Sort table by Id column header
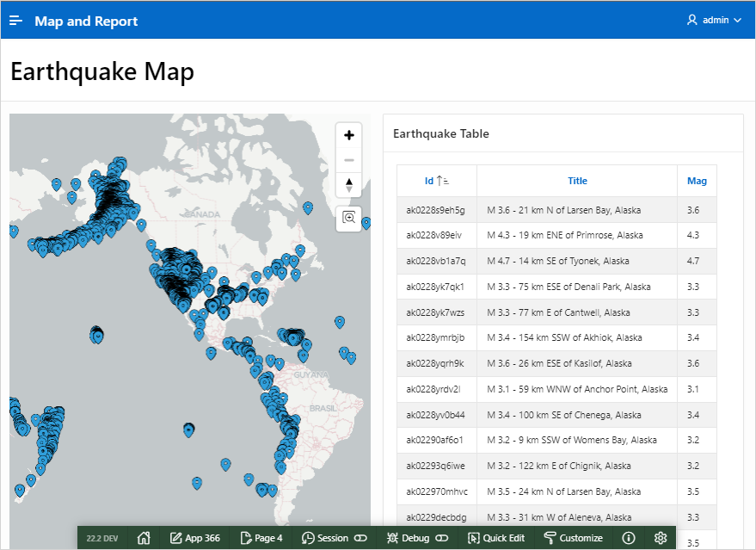756x550 pixels. [x=429, y=181]
